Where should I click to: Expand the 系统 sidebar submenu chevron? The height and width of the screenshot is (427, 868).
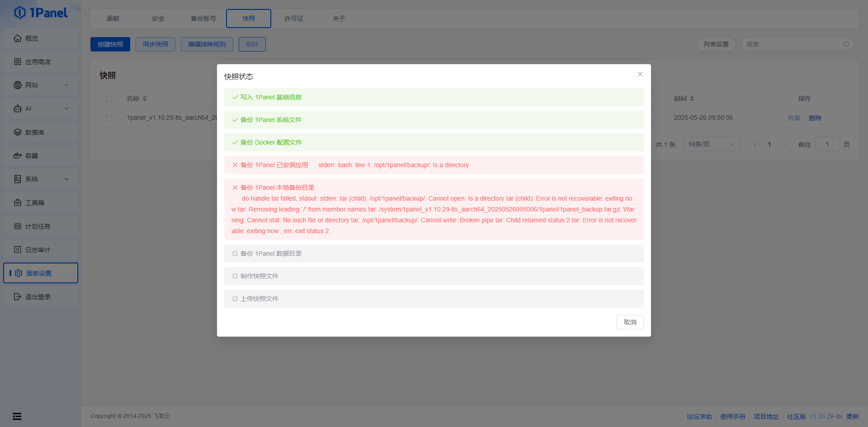coord(66,179)
